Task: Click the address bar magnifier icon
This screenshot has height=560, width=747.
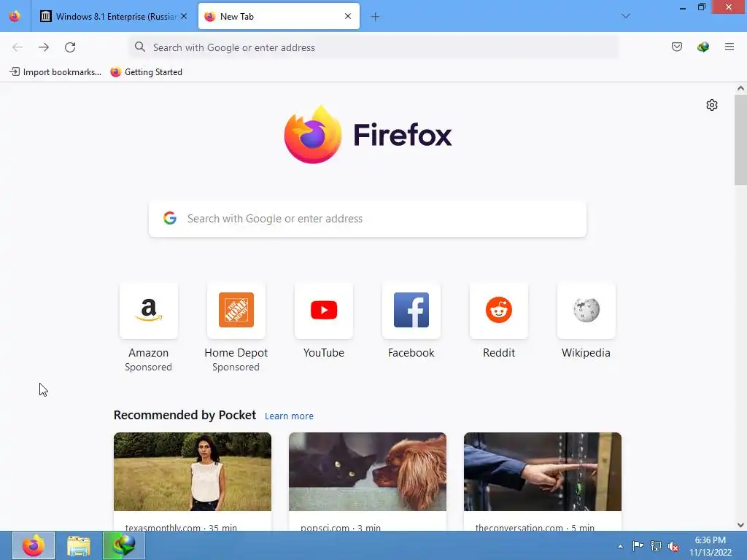Action: pyautogui.click(x=139, y=47)
